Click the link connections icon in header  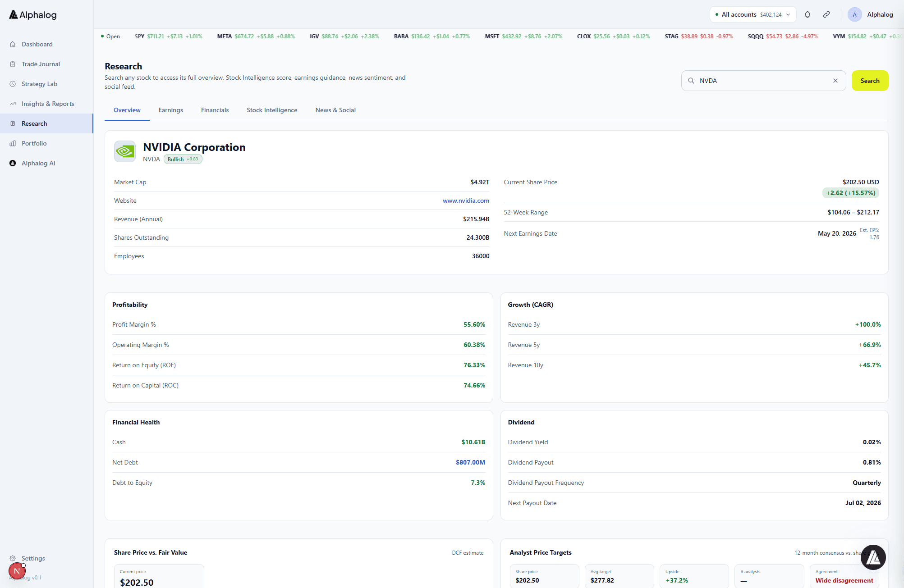[x=826, y=14]
